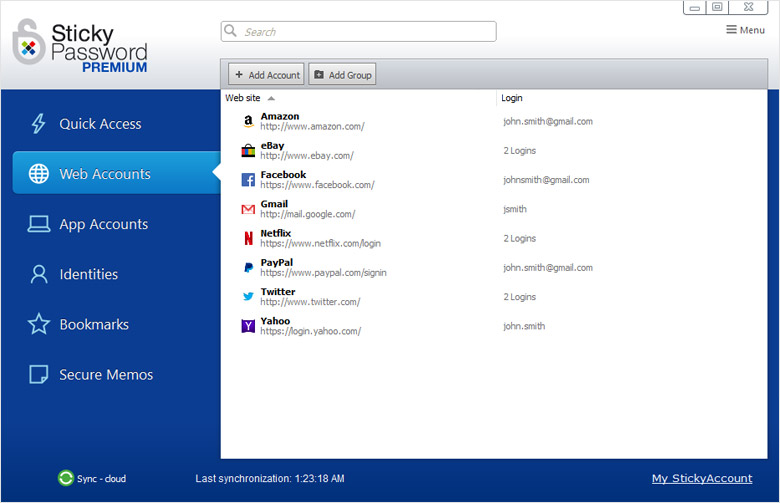Click Twitter's 2 Logins entry
The width and height of the screenshot is (780, 503).
519,297
